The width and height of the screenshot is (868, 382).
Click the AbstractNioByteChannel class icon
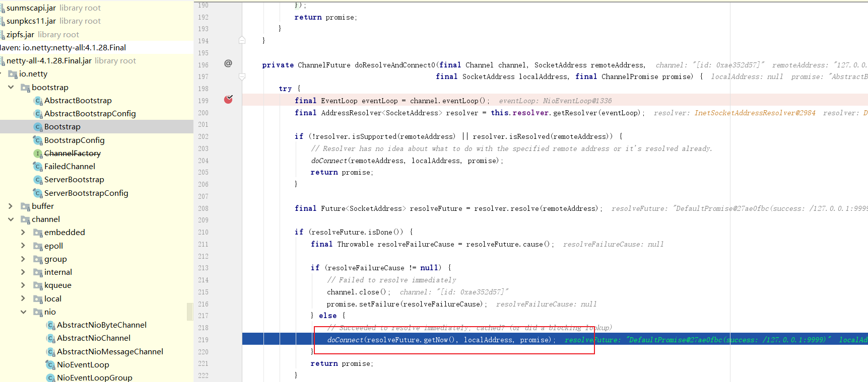50,325
